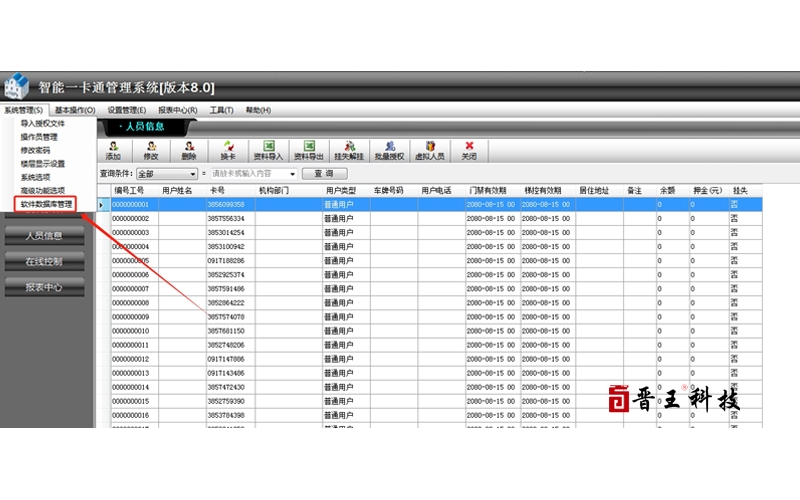
Task: Choose 软件数据库管理 from the menu
Action: point(46,204)
